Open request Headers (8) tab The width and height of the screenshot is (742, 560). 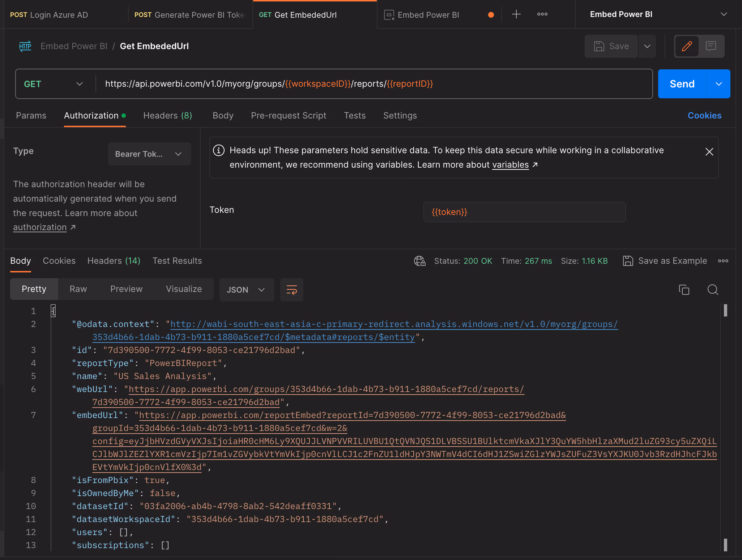[x=168, y=116]
